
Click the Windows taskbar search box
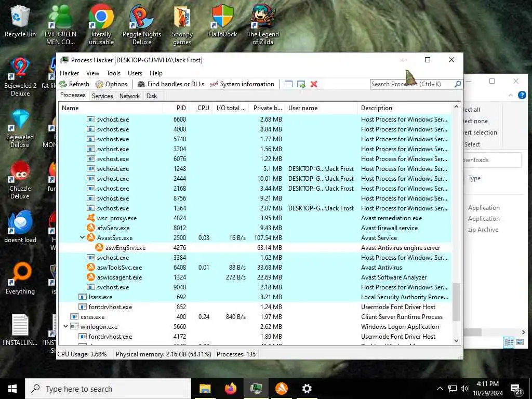pyautogui.click(x=108, y=389)
